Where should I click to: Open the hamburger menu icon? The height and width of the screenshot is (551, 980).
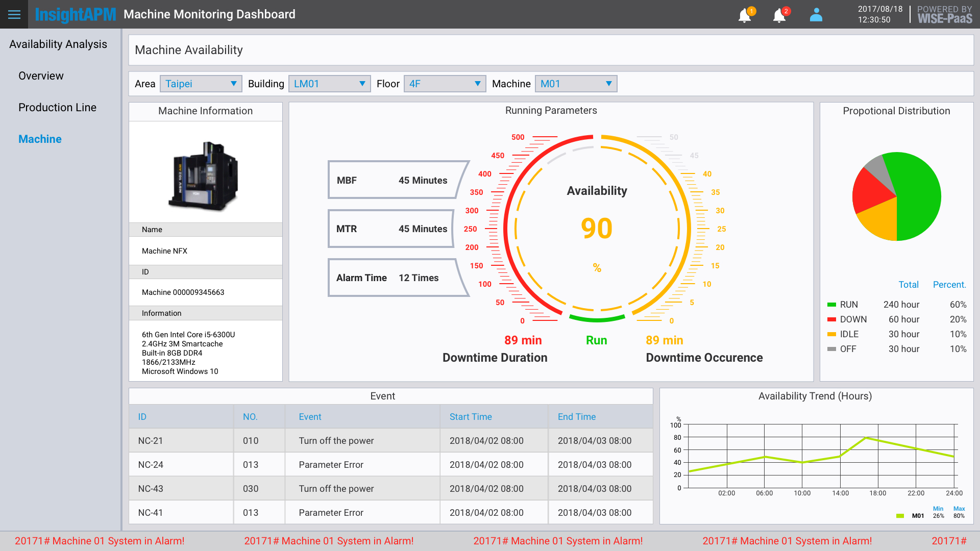(x=14, y=14)
